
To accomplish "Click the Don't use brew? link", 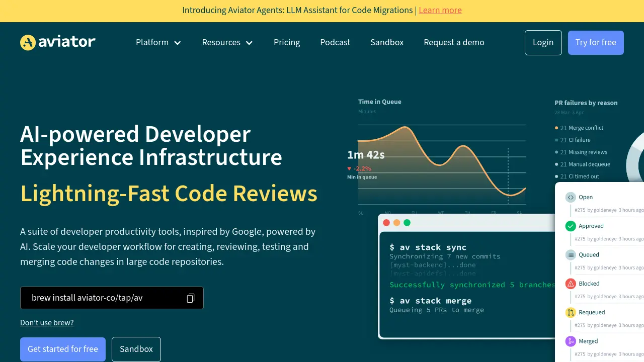I will point(47,323).
